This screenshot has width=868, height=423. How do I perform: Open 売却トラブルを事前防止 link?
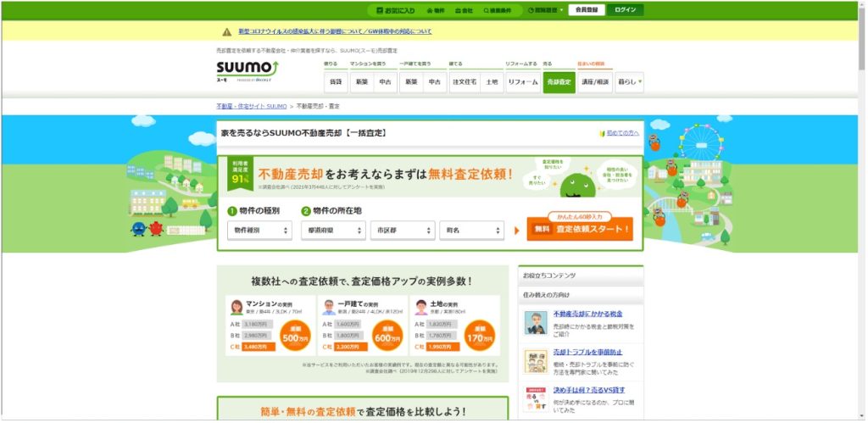(x=588, y=352)
